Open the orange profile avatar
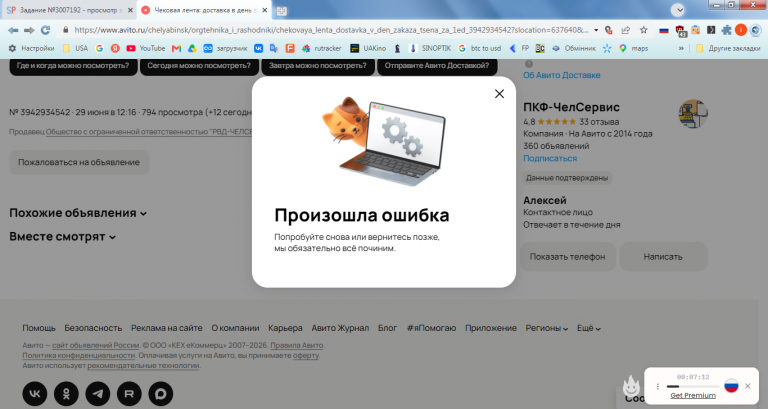 coord(741,30)
